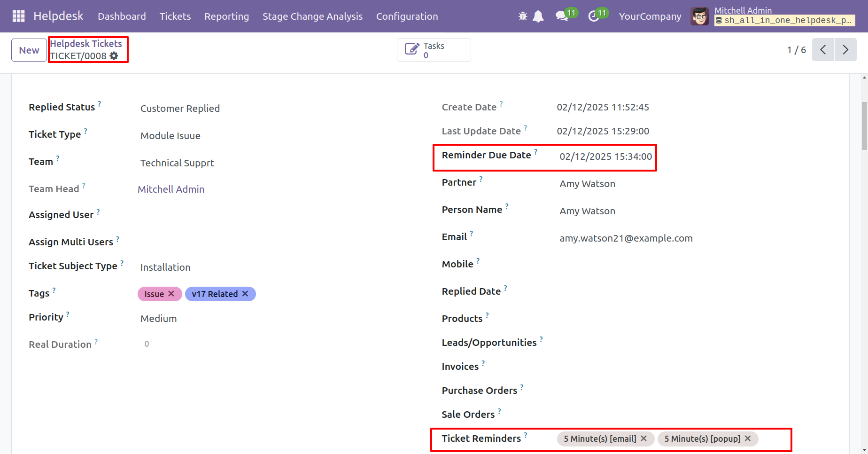Click the Real Duration value 0
The width and height of the screenshot is (868, 454).
tap(147, 344)
